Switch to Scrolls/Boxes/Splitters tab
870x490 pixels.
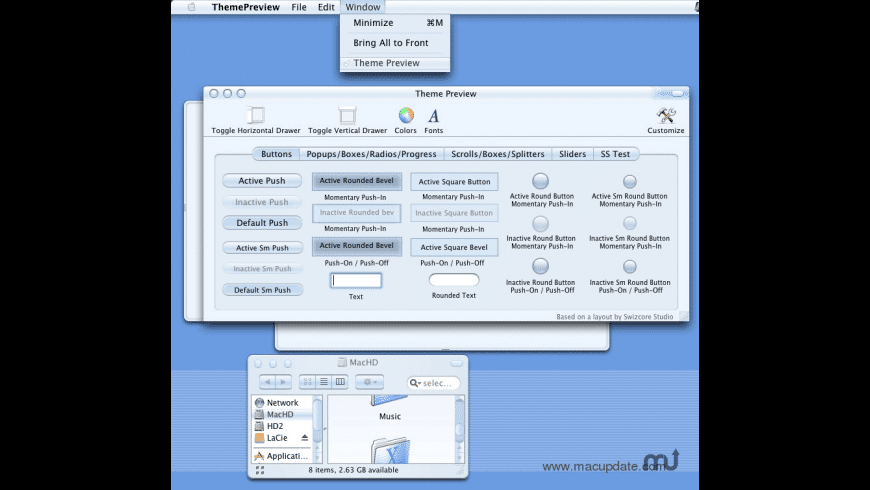tap(497, 154)
